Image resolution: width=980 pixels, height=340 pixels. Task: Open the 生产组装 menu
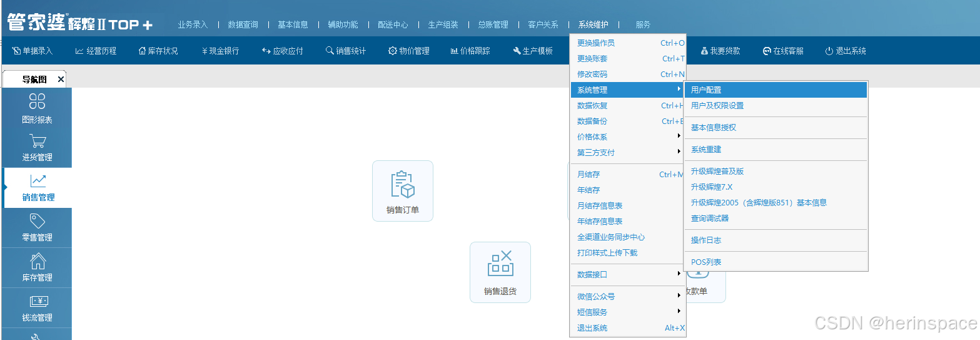click(x=443, y=24)
